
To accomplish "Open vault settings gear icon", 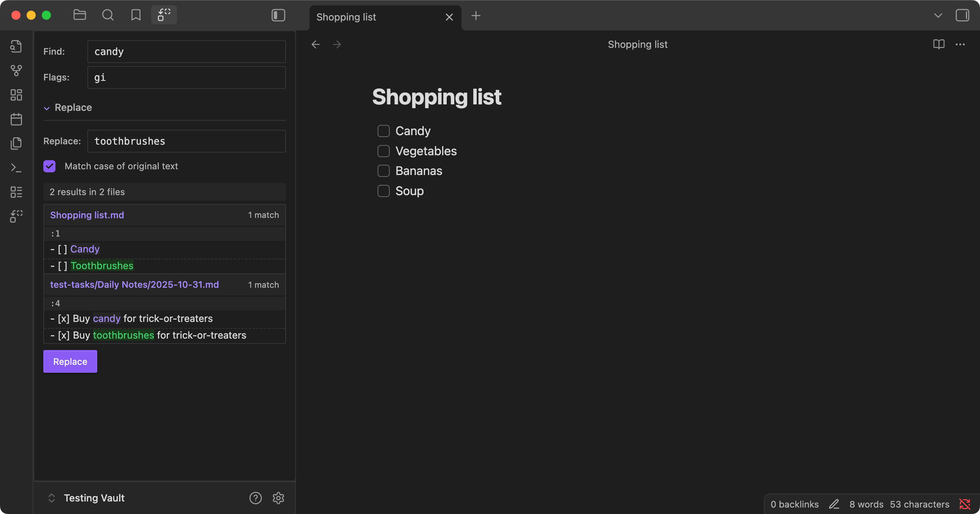I will (x=278, y=498).
